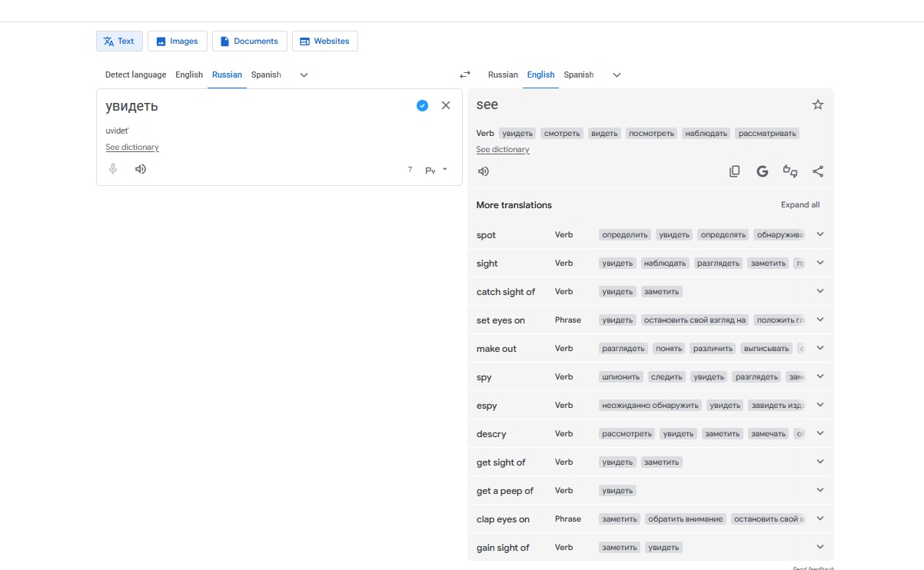This screenshot has height=570, width=924.
Task: Click 'различить' chip in make out row
Action: coord(713,349)
